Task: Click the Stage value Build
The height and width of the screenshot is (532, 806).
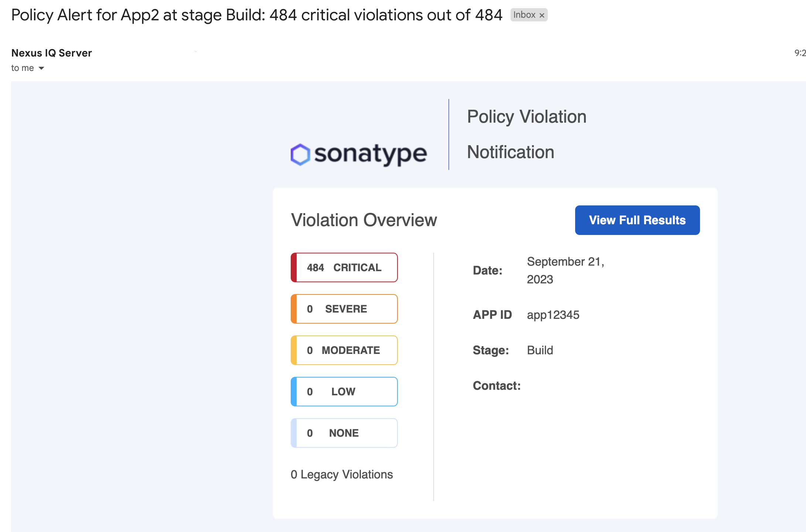Action: pyautogui.click(x=540, y=350)
